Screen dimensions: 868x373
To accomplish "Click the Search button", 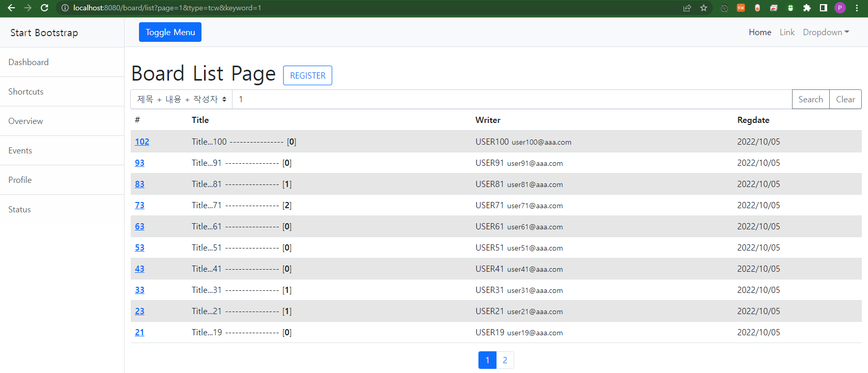I will (811, 99).
